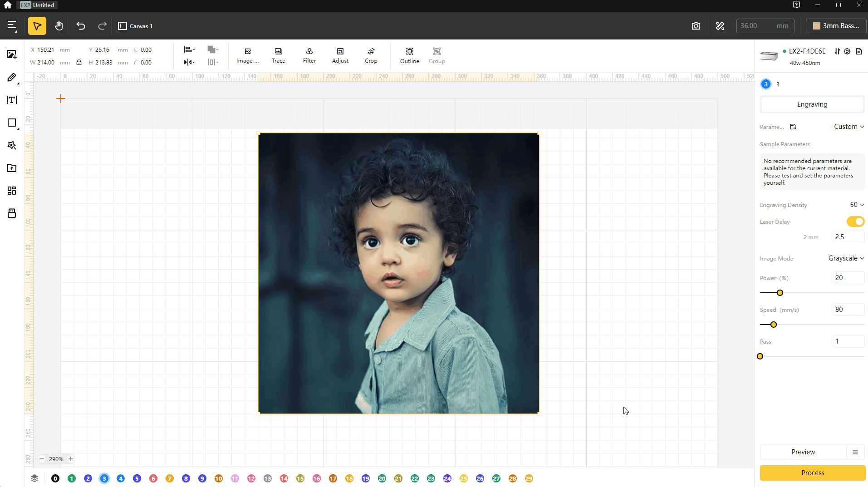This screenshot has height=487, width=868.
Task: Select the text tool
Action: (x=12, y=100)
